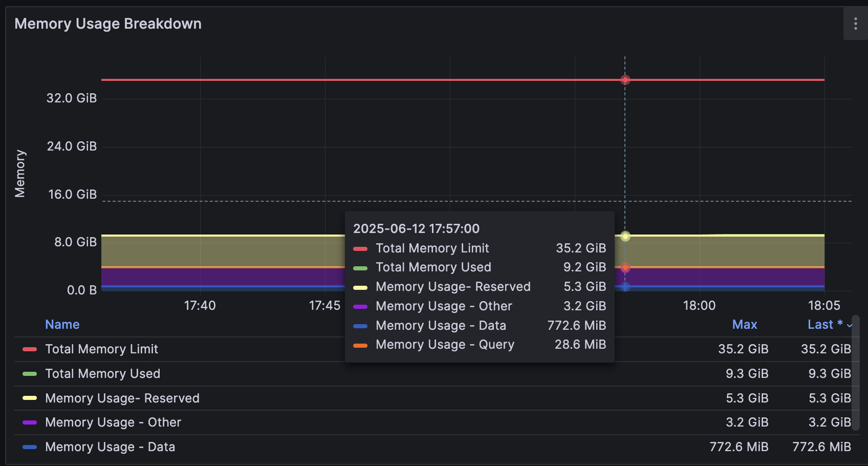Click the Last value 35.2 GiB for Total Memory Limit
The image size is (868, 466).
click(x=826, y=349)
